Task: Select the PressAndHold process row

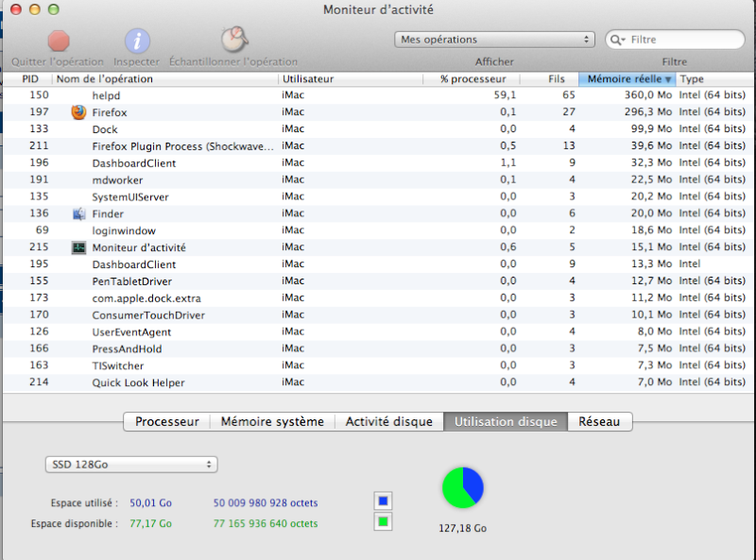Action: (x=379, y=348)
